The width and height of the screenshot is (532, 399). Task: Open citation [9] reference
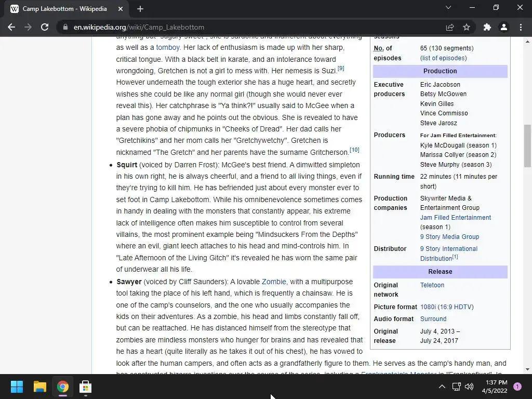(341, 68)
